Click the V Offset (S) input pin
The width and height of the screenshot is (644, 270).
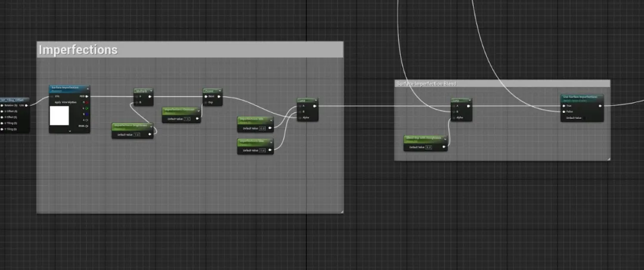[2, 117]
